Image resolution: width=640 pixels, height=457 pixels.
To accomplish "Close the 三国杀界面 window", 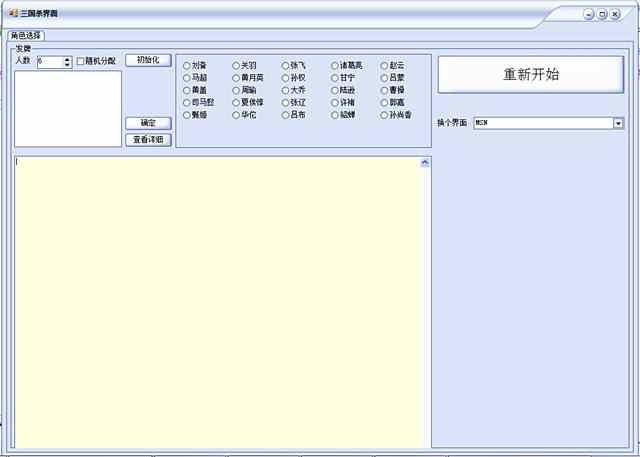I will [616, 14].
